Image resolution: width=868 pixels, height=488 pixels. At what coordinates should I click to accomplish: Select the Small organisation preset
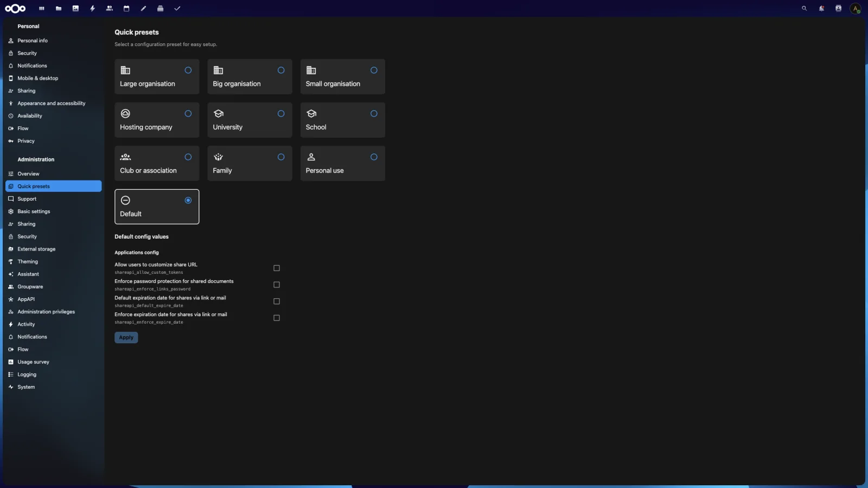pyautogui.click(x=343, y=76)
